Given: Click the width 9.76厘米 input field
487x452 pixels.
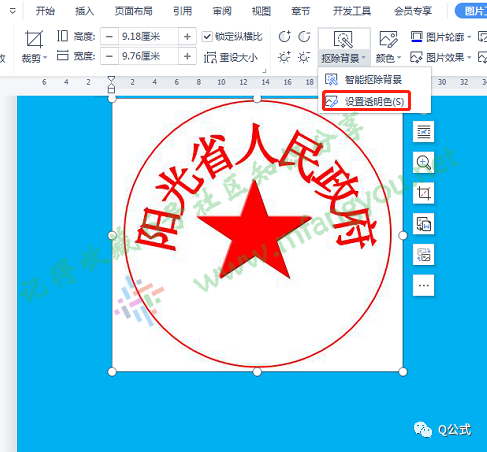Looking at the screenshot, I should (x=148, y=56).
